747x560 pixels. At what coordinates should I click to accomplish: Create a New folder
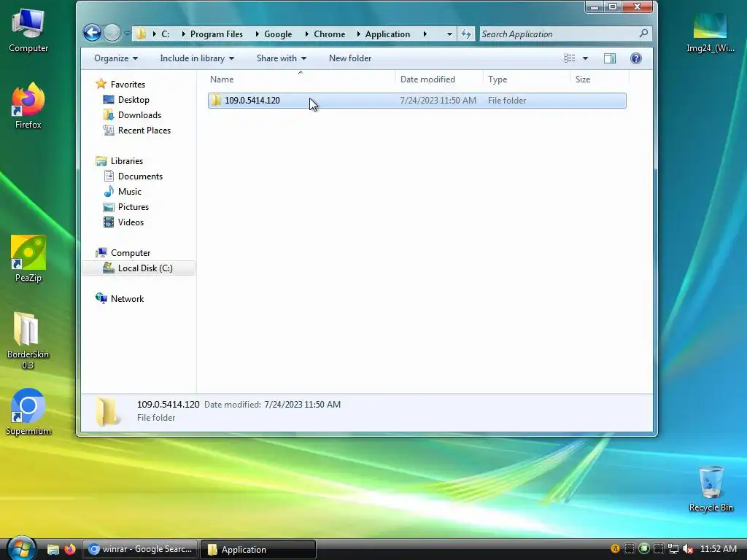point(349,58)
